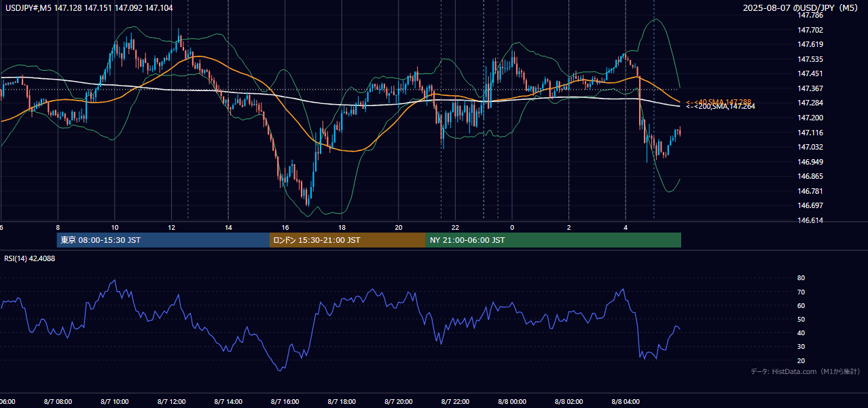Click price axis value 147.032
Image resolution: width=868 pixels, height=408 pixels.
(810, 147)
